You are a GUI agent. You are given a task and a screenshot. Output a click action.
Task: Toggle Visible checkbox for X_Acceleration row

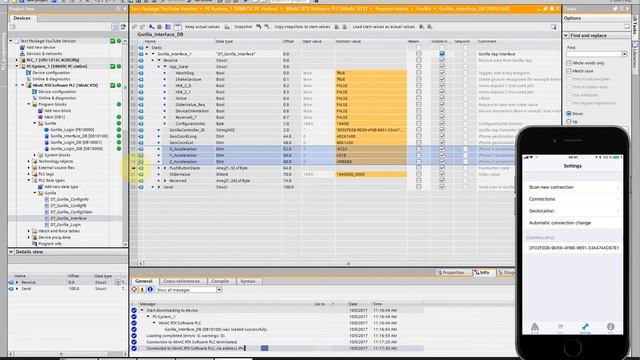[x=442, y=149]
